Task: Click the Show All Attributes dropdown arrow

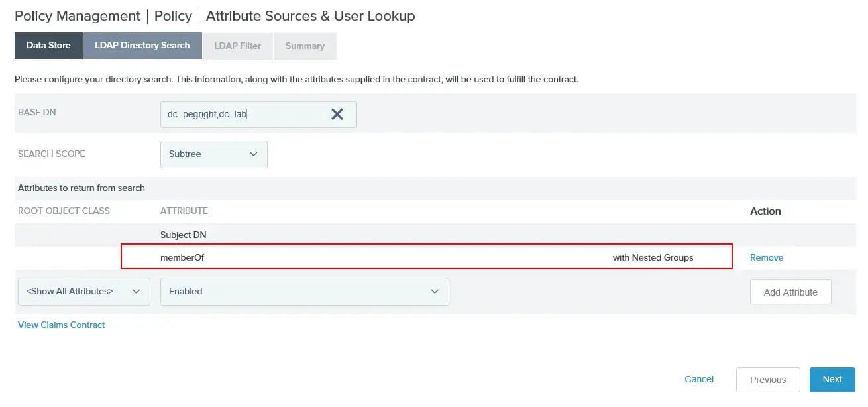Action: [x=136, y=291]
